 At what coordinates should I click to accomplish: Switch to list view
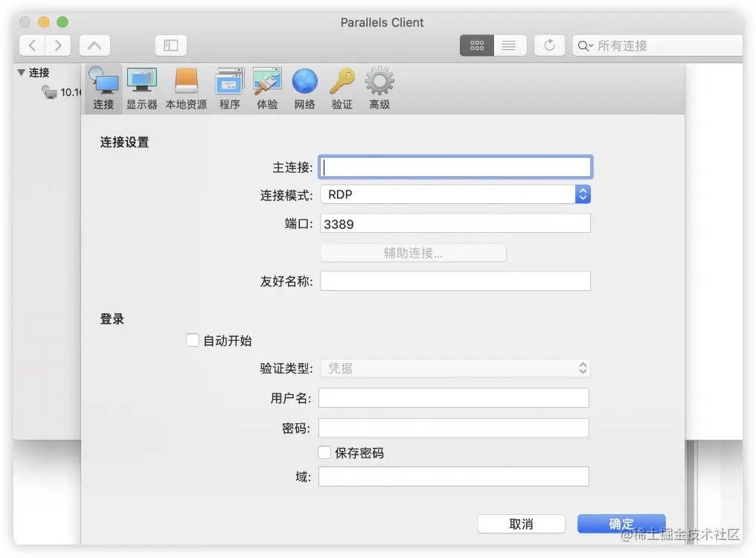(509, 45)
